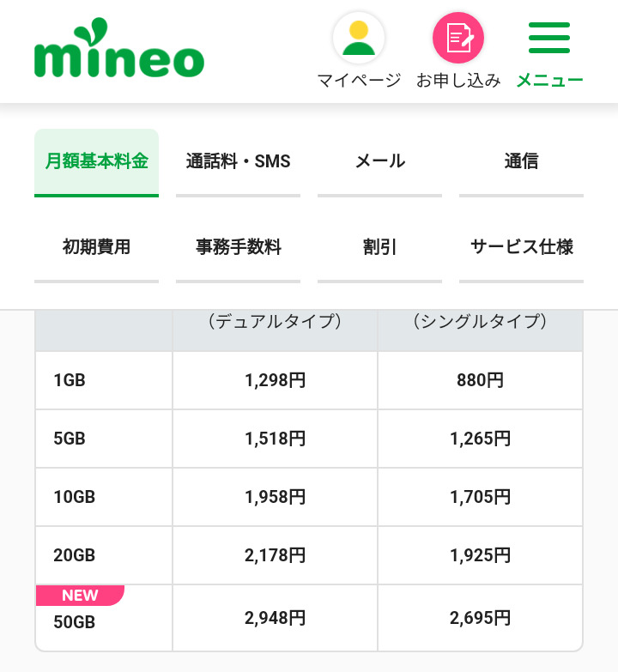The height and width of the screenshot is (672, 618).
Task: Tap the pink お申し込み application icon
Action: (x=458, y=39)
